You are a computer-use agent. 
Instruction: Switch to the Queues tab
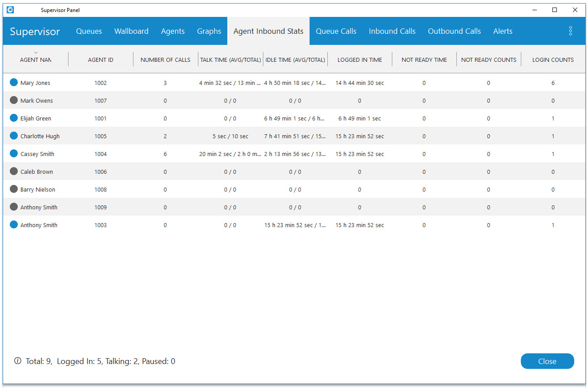[x=89, y=31]
